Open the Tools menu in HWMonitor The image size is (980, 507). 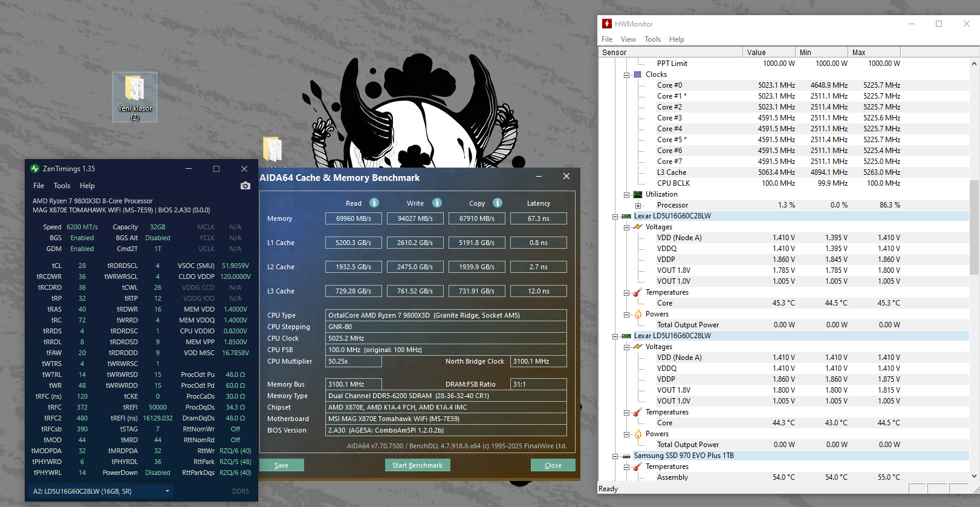click(x=652, y=39)
